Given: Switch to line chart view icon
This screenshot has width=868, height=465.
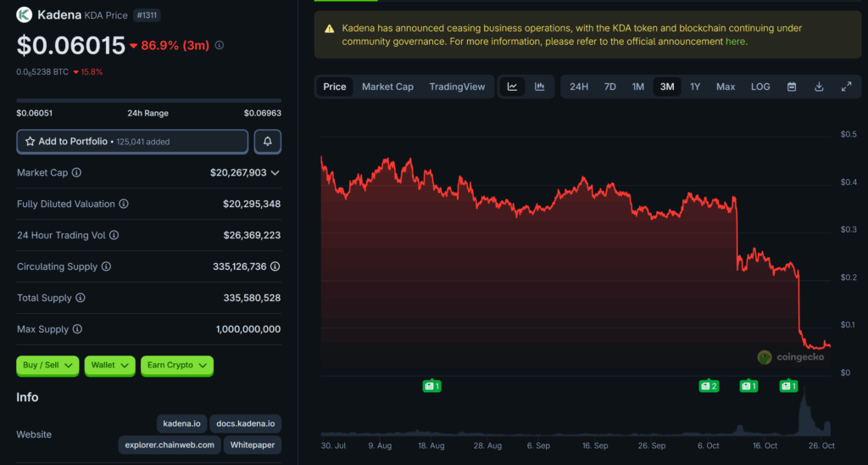Looking at the screenshot, I should click(x=513, y=87).
